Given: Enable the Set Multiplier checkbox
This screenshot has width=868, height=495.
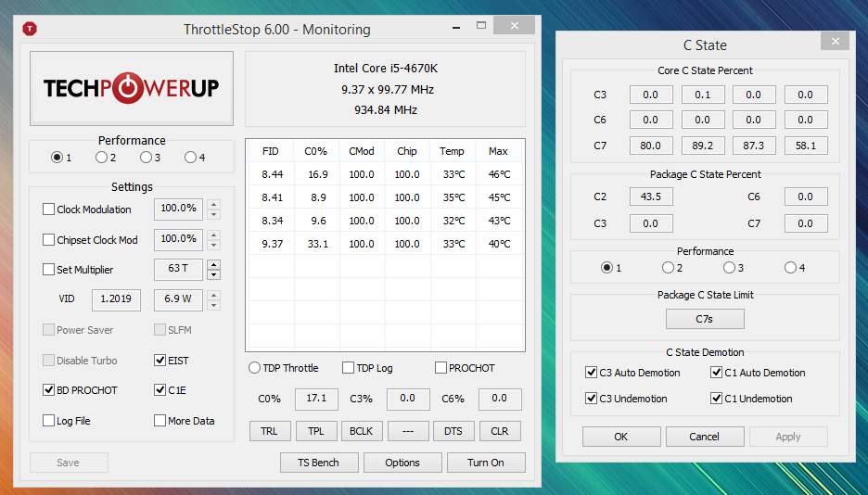Looking at the screenshot, I should tap(49, 270).
